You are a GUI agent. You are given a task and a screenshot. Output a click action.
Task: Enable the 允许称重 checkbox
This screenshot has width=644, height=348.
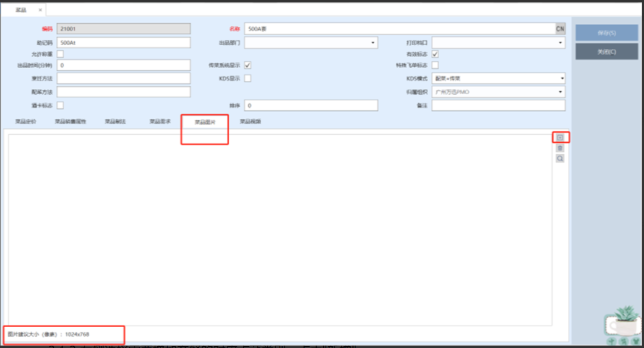[60, 54]
